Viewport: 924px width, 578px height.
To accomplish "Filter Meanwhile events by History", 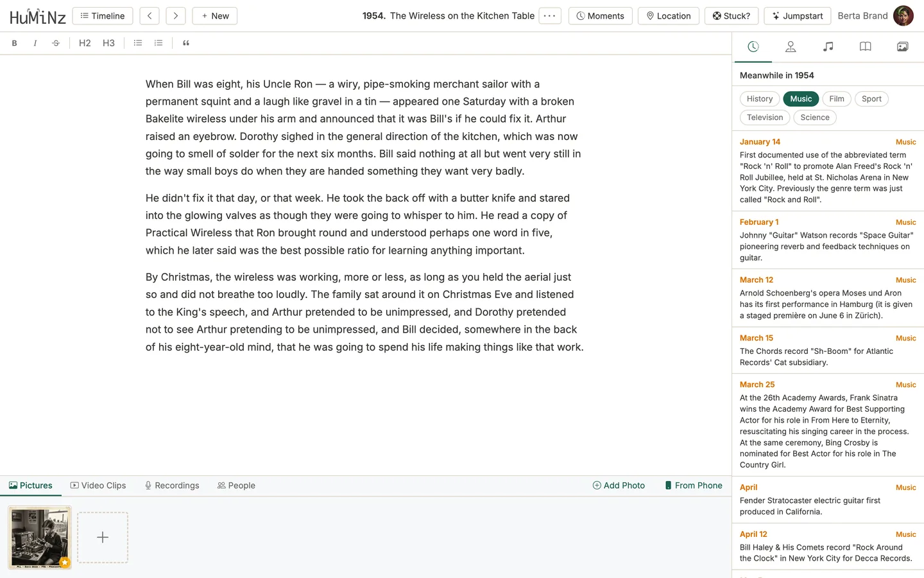I will point(760,99).
